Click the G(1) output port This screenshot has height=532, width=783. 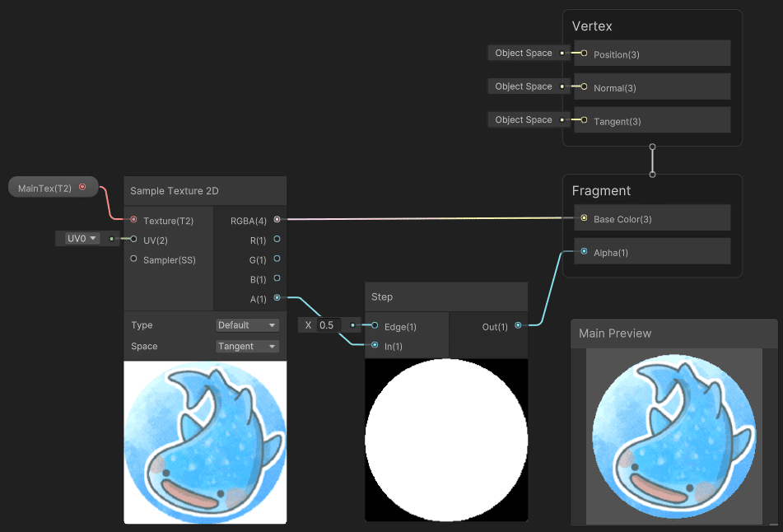277,259
